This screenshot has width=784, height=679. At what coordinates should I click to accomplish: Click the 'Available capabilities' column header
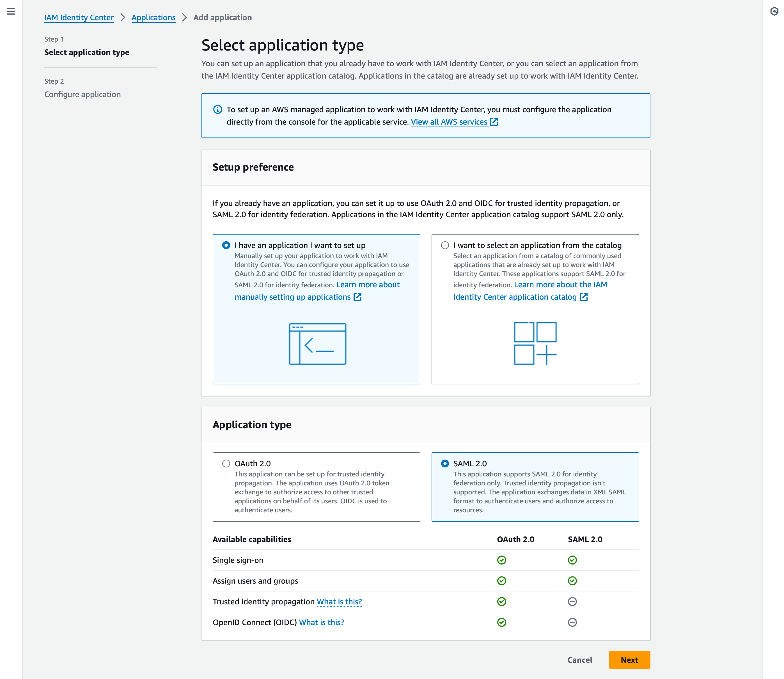pos(252,540)
